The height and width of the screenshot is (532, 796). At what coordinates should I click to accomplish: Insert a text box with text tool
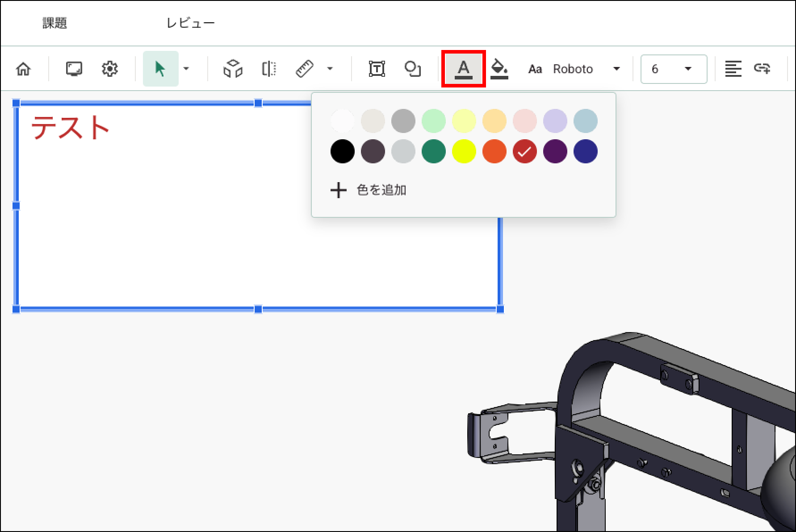377,69
